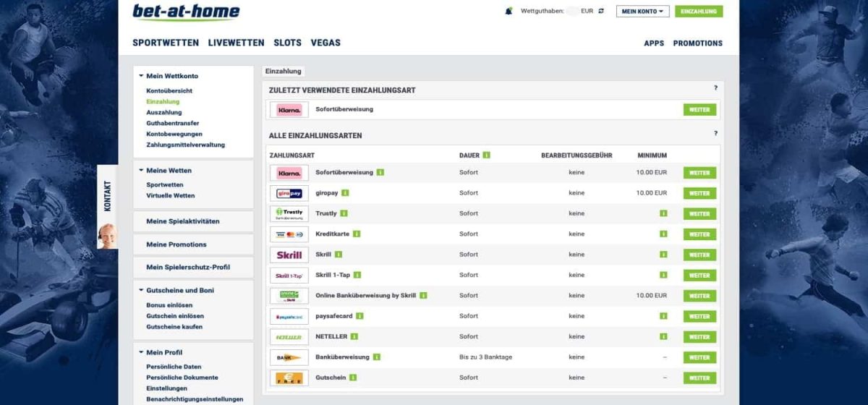Viewport: 868px width, 405px height.
Task: Open the LIVEWETTEN menu
Action: (x=236, y=43)
